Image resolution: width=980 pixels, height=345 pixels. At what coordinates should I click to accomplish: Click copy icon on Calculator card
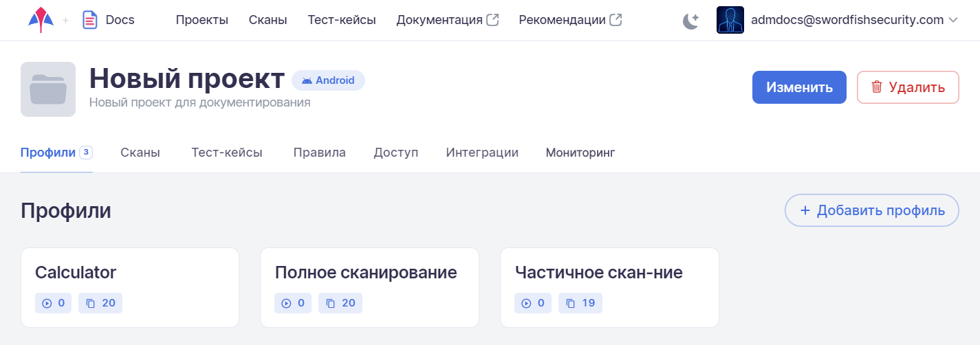(x=91, y=303)
